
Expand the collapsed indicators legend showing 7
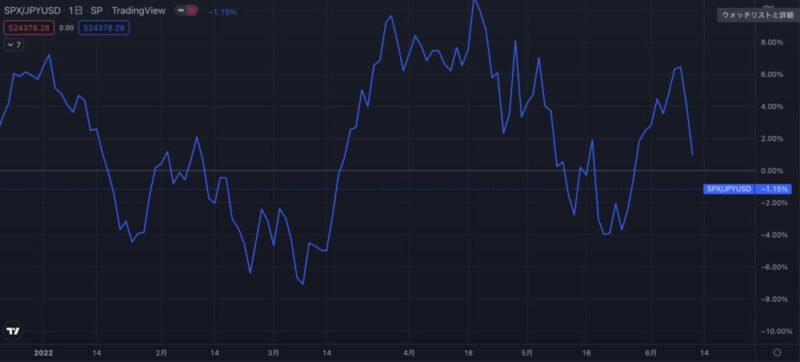(14, 45)
